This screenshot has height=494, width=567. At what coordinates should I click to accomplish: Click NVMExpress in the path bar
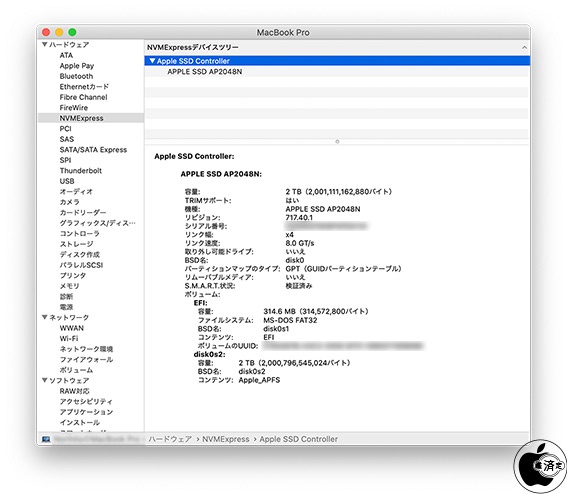tap(226, 439)
